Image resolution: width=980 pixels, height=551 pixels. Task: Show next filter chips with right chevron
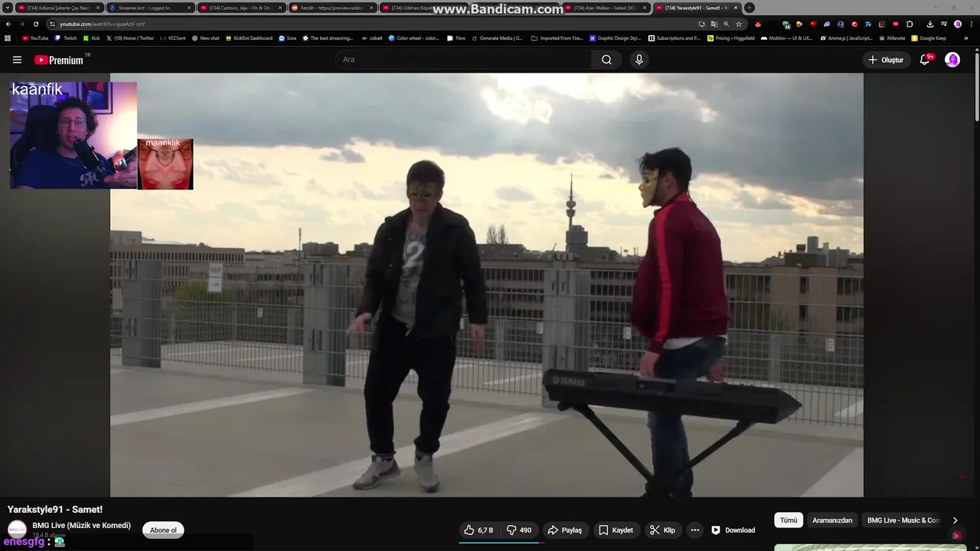[x=955, y=520]
